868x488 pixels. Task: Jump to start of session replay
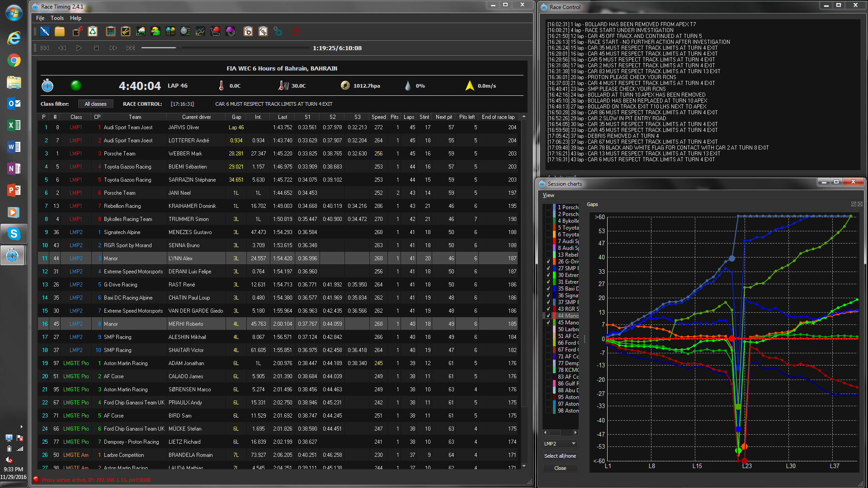[x=45, y=48]
